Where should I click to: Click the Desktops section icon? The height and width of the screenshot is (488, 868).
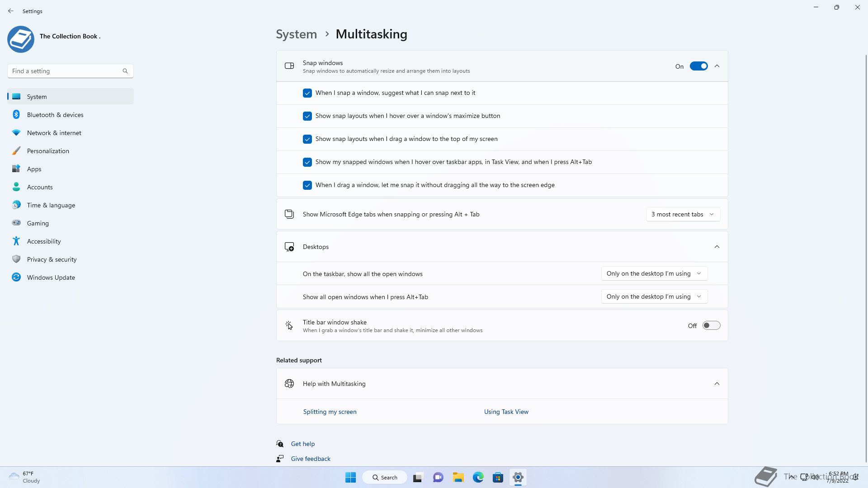289,247
